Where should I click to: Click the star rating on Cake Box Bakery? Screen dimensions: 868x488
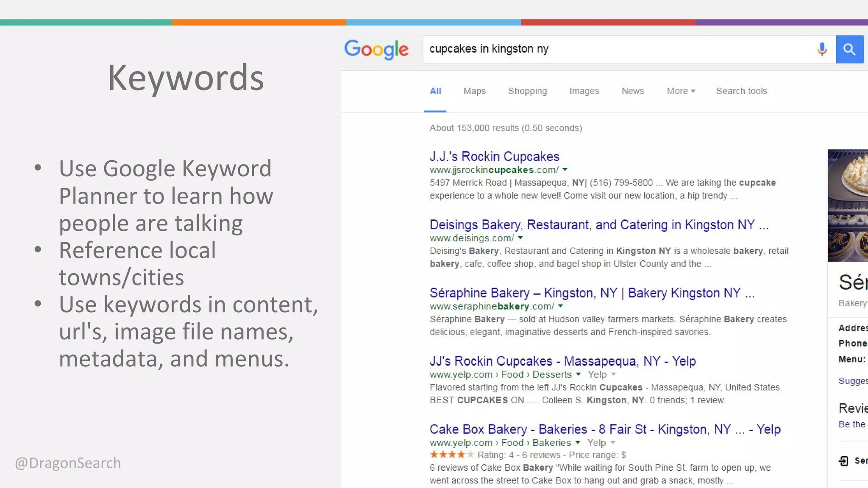tap(451, 455)
